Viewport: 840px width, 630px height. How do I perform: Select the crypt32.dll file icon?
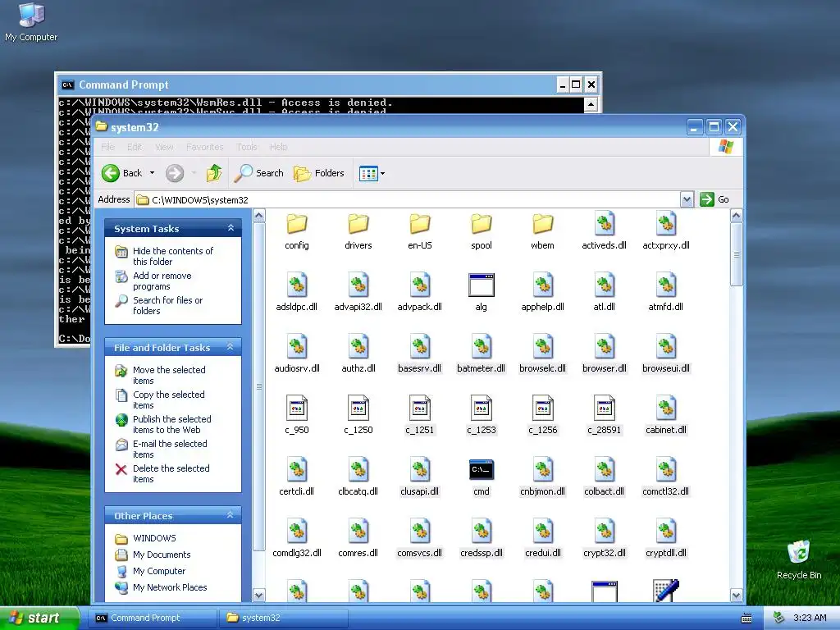605,532
